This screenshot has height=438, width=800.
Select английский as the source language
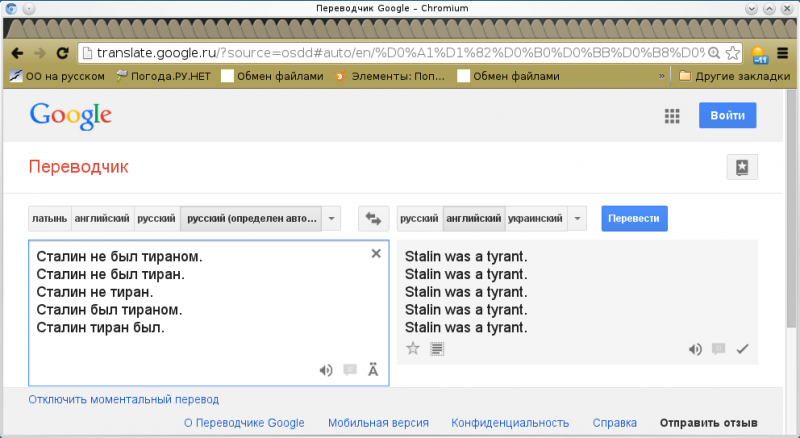(x=103, y=218)
